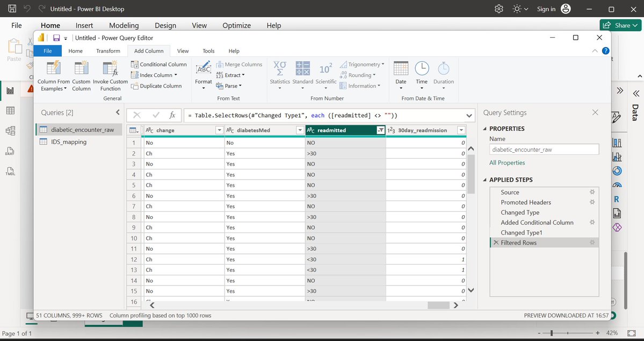This screenshot has width=644, height=341.
Task: Open the readmitted column filter button
Action: tap(380, 130)
